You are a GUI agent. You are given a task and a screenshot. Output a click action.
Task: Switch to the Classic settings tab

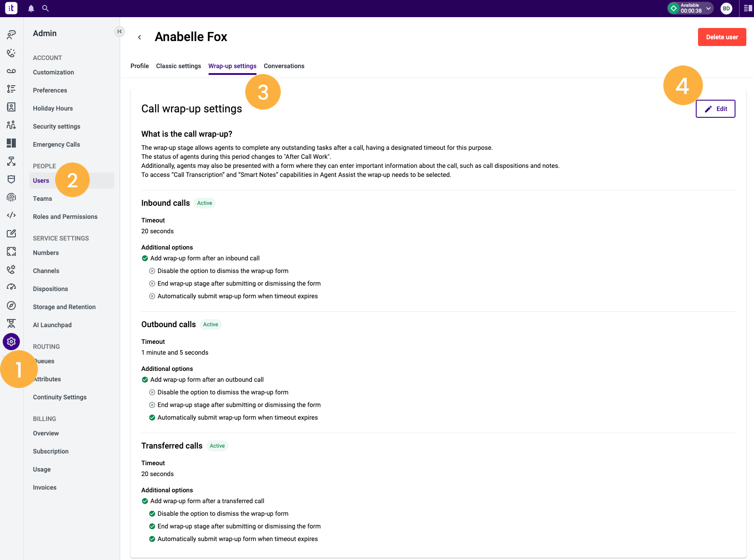178,66
